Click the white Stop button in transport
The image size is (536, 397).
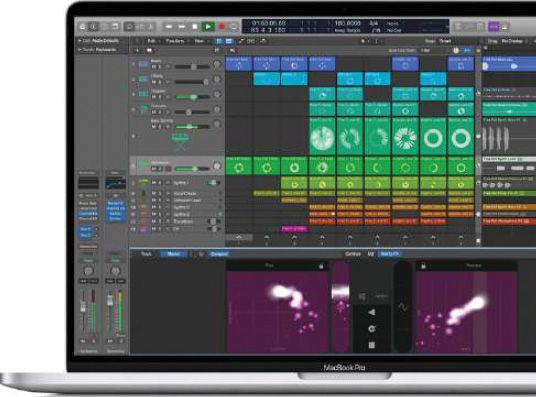click(195, 26)
